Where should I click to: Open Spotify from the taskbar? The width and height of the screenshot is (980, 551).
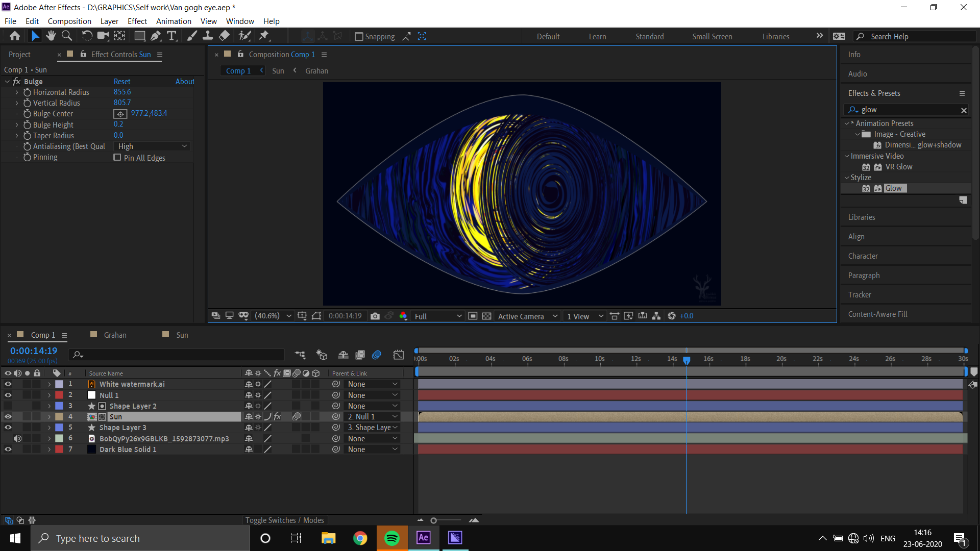click(391, 538)
